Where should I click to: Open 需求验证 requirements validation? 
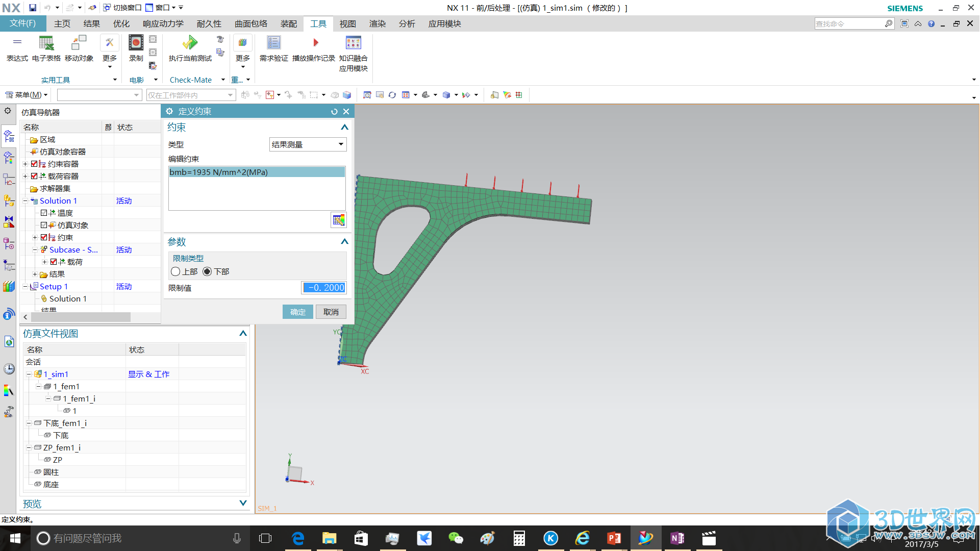coord(273,49)
